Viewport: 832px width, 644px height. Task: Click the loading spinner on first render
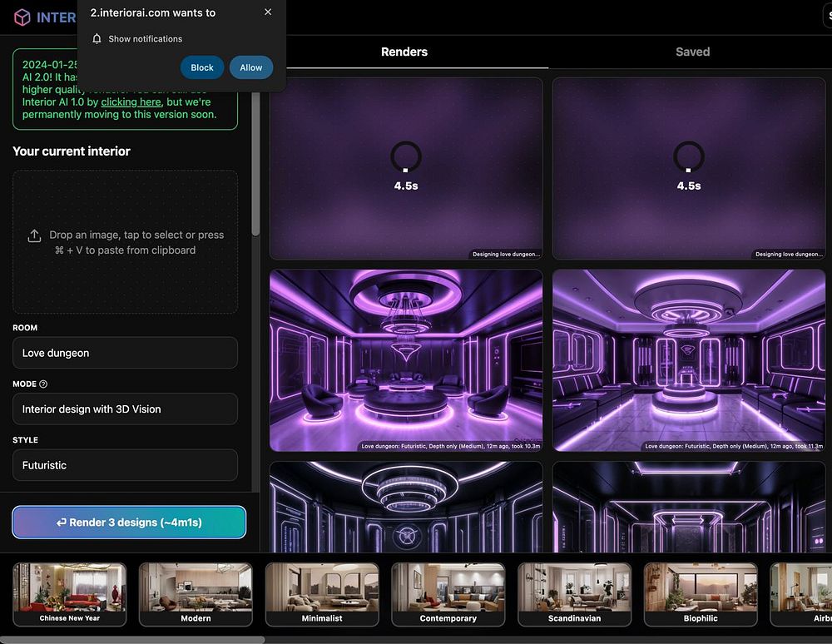pyautogui.click(x=406, y=157)
